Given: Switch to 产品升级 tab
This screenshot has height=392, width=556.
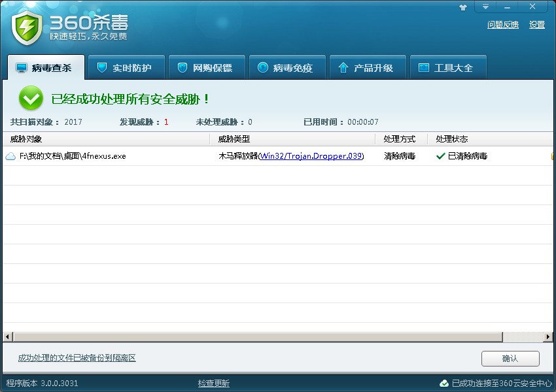Looking at the screenshot, I should (x=368, y=67).
